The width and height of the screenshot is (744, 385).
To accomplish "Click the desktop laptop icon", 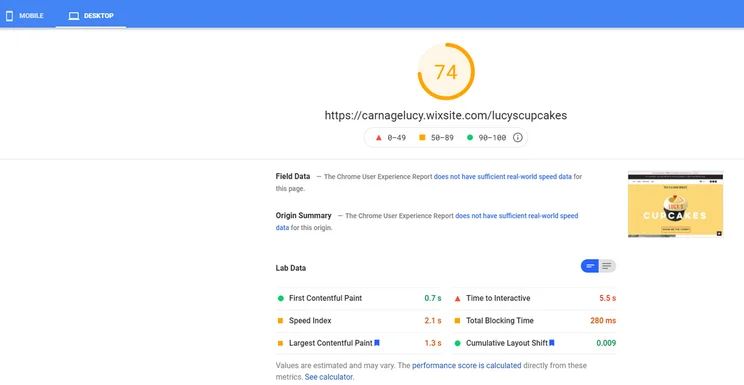I will 74,16.
